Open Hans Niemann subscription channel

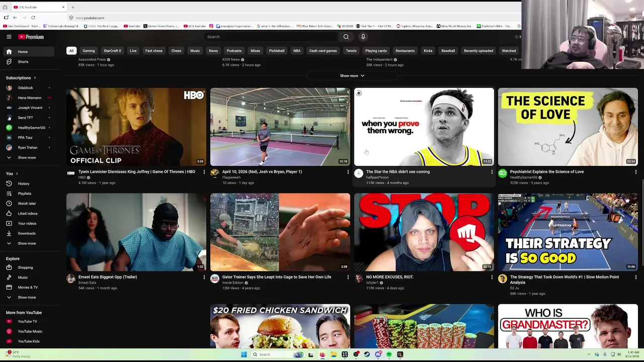[28, 98]
